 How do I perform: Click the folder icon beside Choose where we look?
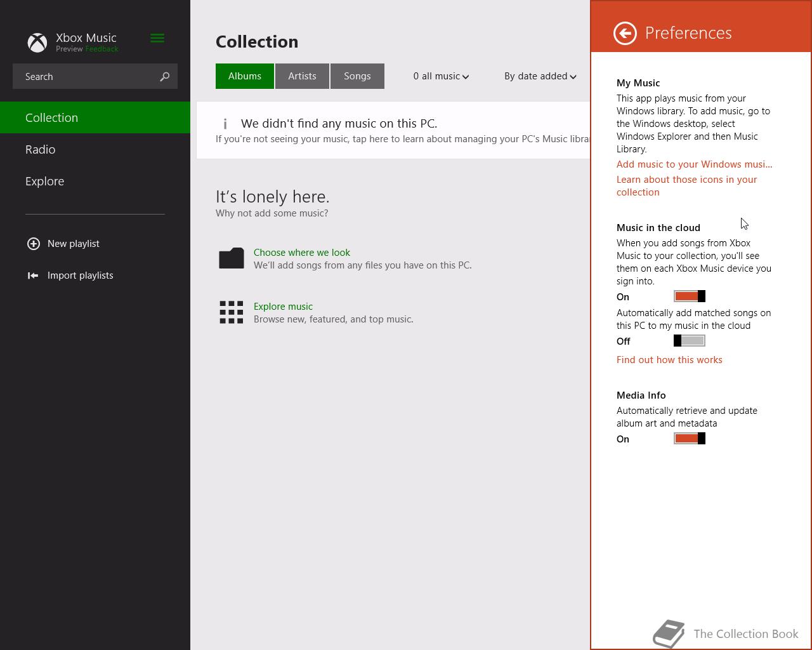(232, 258)
